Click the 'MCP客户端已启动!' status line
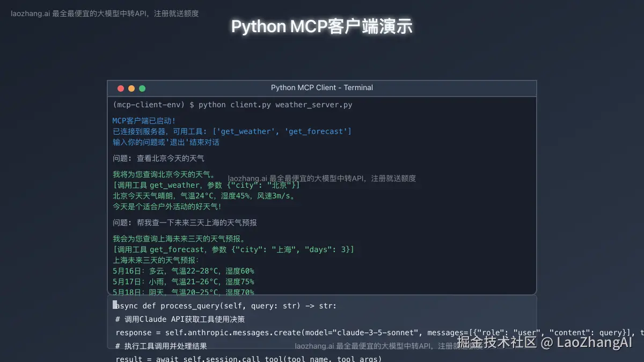Viewport: 644px width, 362px height. pos(142,120)
